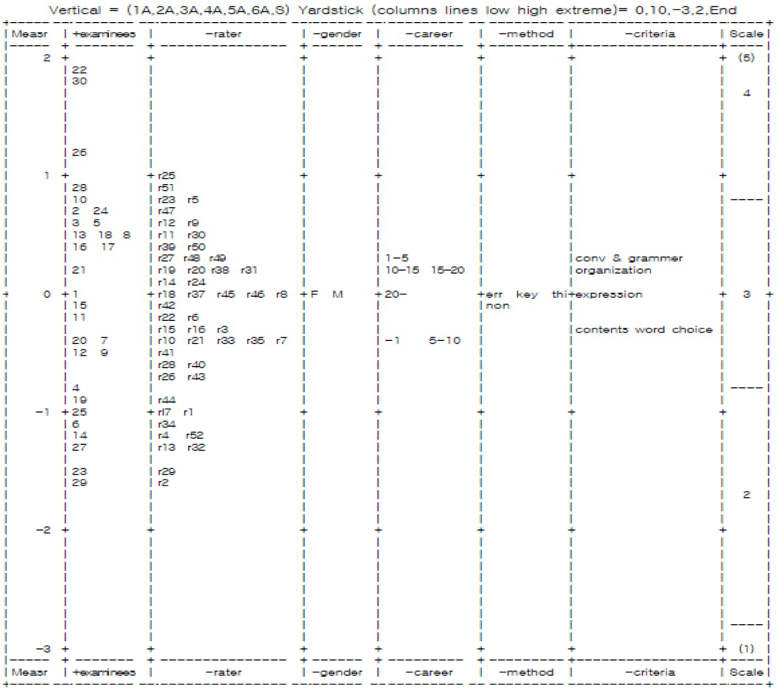Viewport: 784px width, 688px height.
Task: Click rater label r23
Action: (167, 200)
